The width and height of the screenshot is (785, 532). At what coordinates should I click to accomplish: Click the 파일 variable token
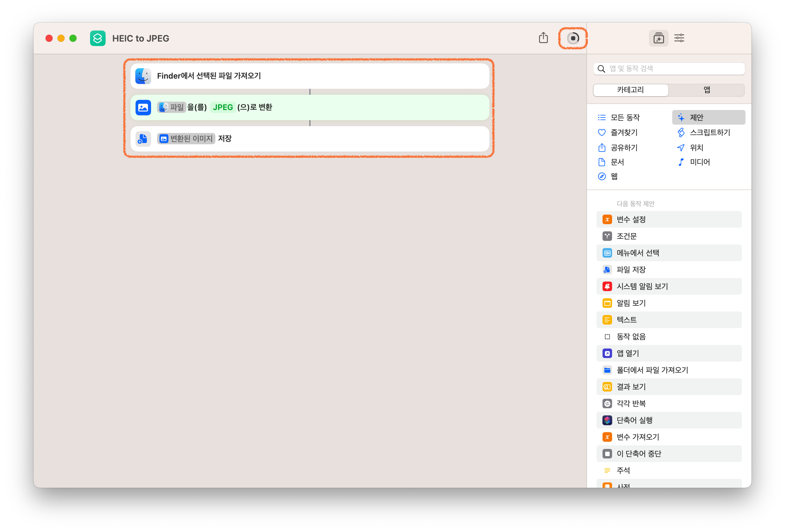point(172,107)
